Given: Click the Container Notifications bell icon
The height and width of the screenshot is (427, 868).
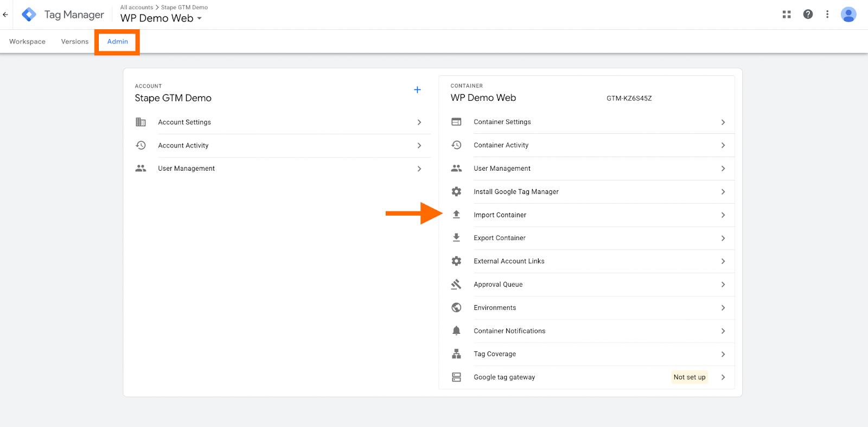Looking at the screenshot, I should coord(456,331).
